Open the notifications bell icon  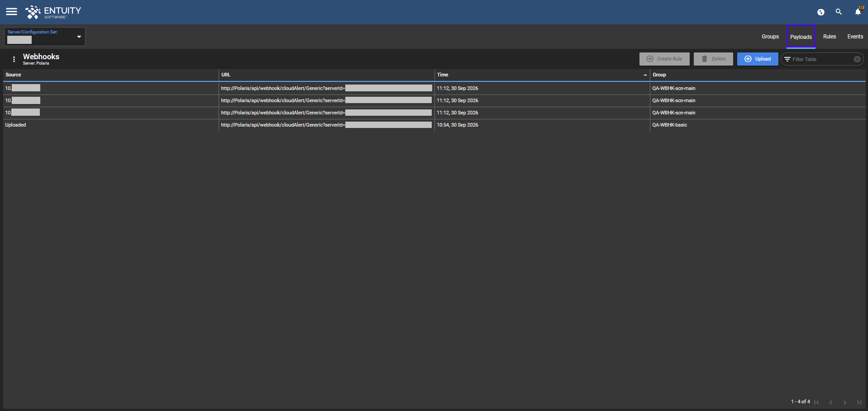coord(858,12)
